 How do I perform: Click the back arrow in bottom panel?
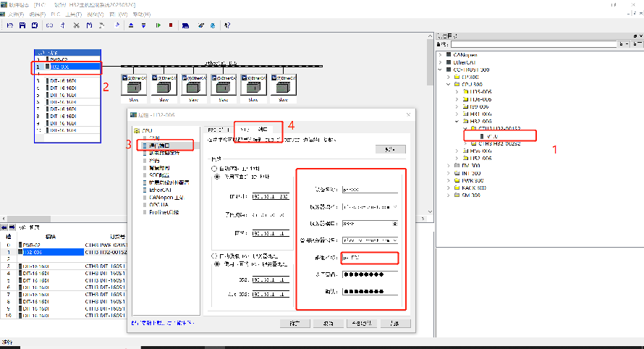(x=4, y=227)
